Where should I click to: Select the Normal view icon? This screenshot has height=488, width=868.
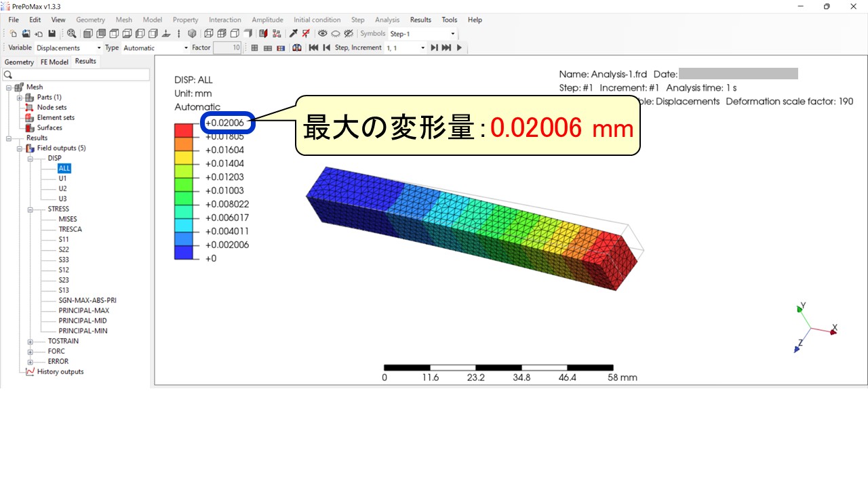pyautogui.click(x=166, y=33)
